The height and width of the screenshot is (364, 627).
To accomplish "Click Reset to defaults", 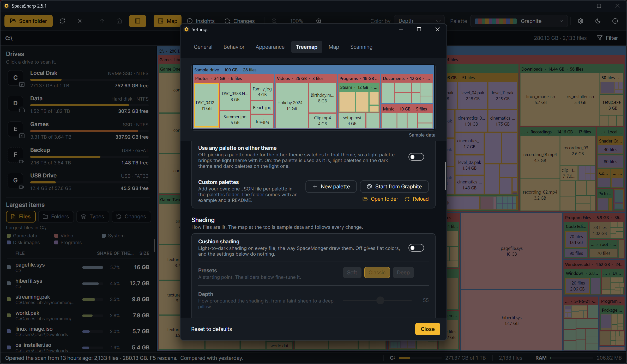I will (x=212, y=329).
